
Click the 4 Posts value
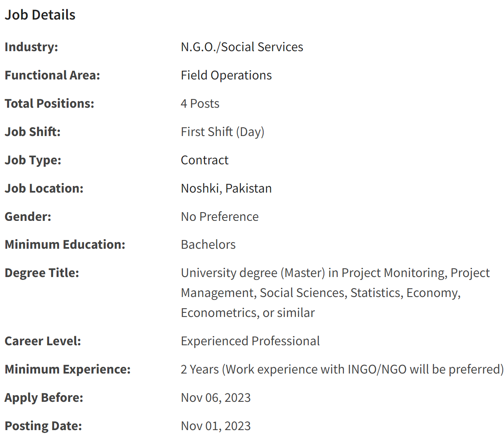(200, 104)
